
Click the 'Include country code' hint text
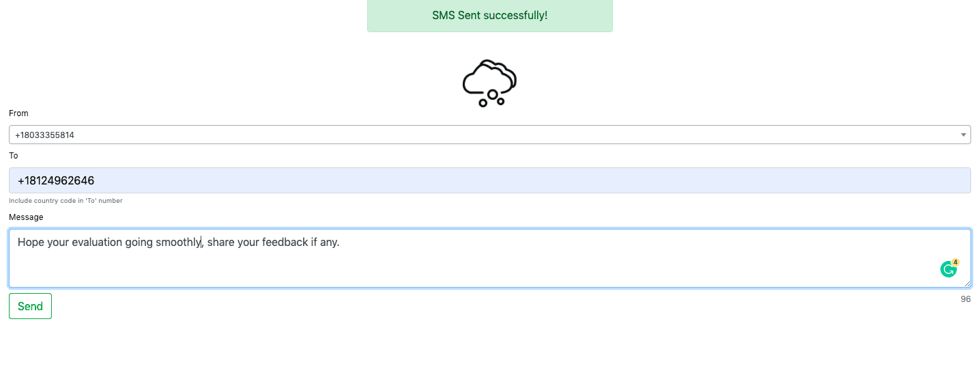point(66,201)
